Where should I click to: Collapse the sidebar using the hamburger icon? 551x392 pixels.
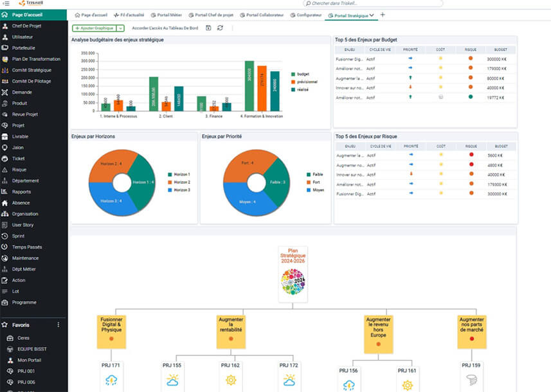point(6,4)
